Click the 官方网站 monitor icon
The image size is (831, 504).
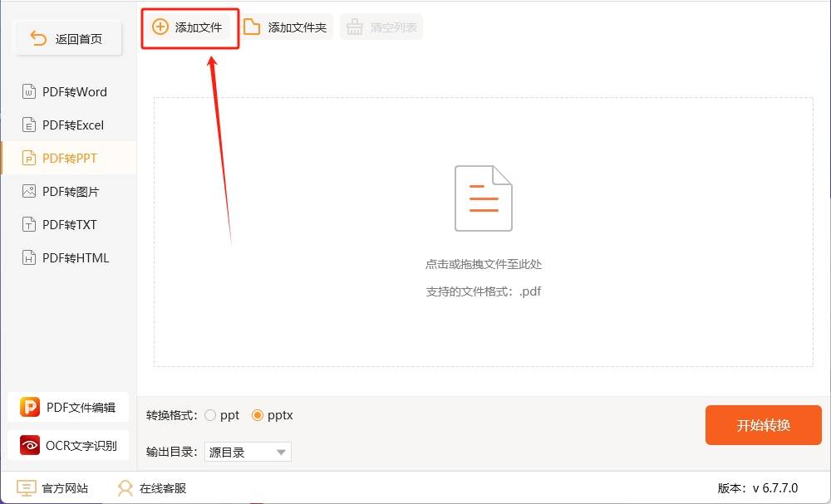coord(26,489)
